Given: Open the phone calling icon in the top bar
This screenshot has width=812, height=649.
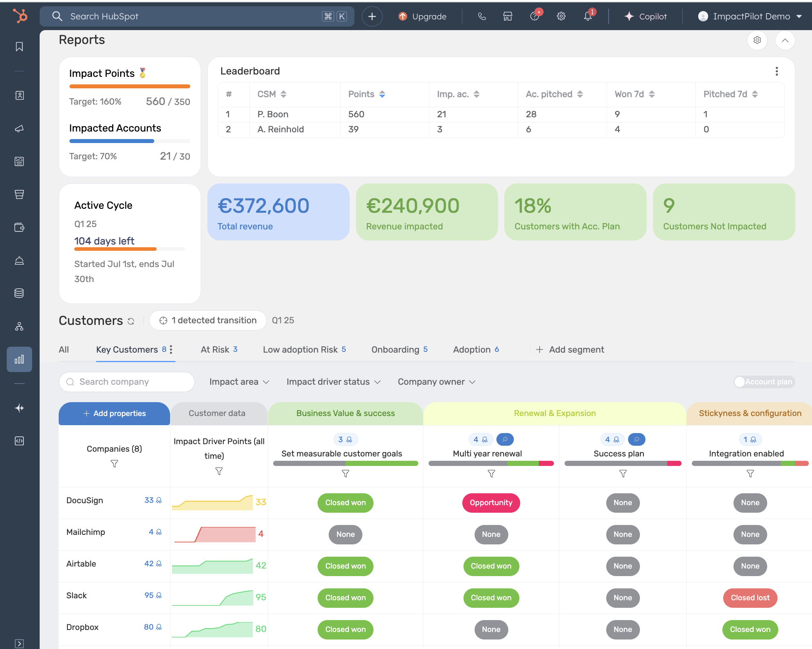Looking at the screenshot, I should pos(482,16).
